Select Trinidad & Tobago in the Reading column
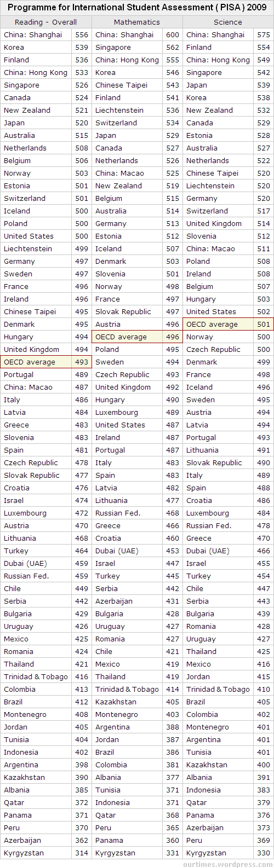The image size is (274, 868). (36, 676)
